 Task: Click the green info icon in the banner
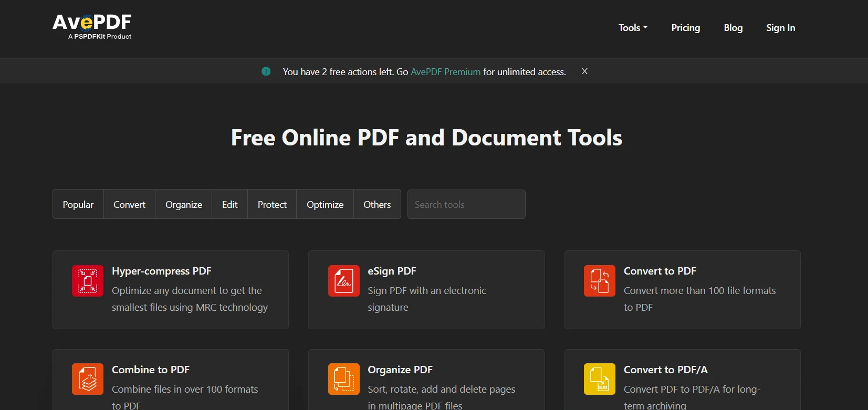click(x=266, y=71)
